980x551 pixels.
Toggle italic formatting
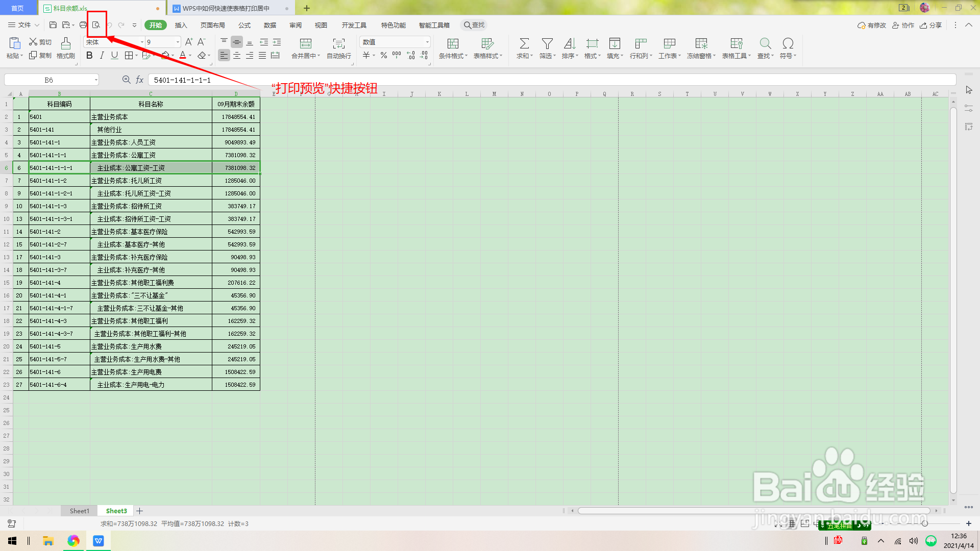point(102,55)
